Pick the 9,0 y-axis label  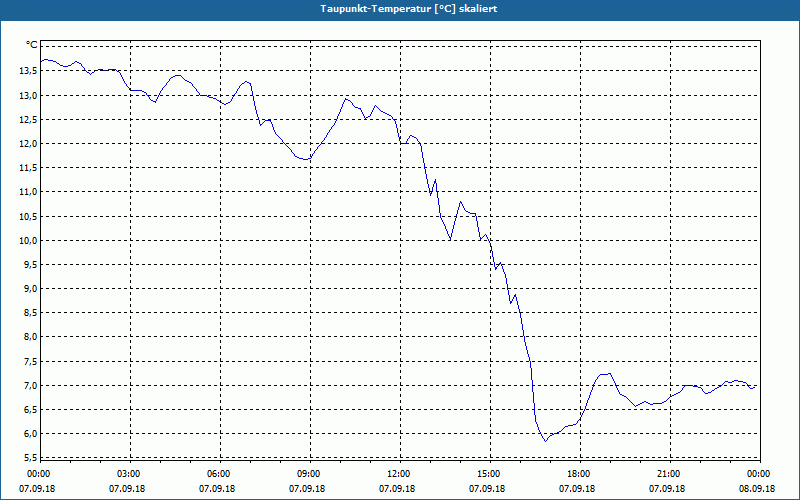[30, 289]
